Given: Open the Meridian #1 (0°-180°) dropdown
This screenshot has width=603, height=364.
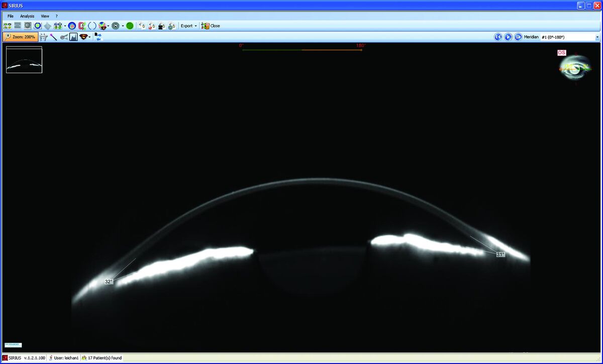Looking at the screenshot, I should click(x=570, y=37).
